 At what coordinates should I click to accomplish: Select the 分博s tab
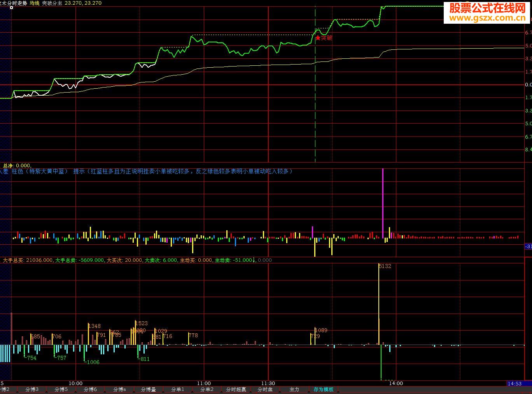click(x=119, y=389)
